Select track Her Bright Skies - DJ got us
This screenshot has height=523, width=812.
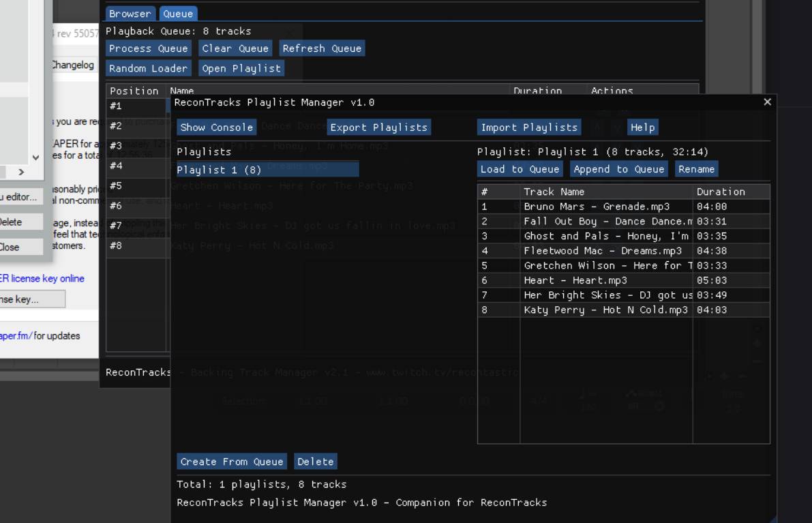click(x=624, y=295)
